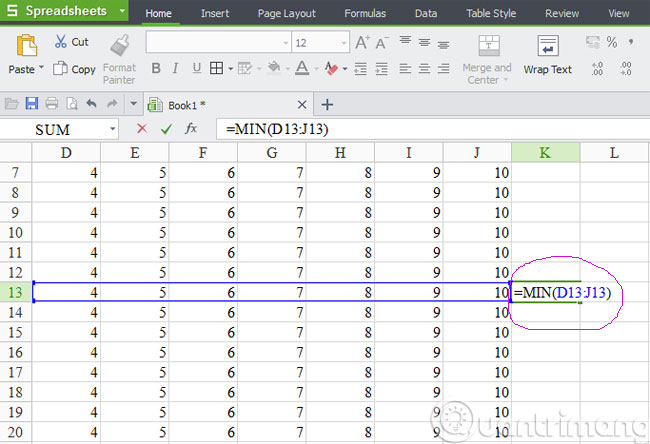
Task: Open the Insert tab
Action: click(215, 13)
